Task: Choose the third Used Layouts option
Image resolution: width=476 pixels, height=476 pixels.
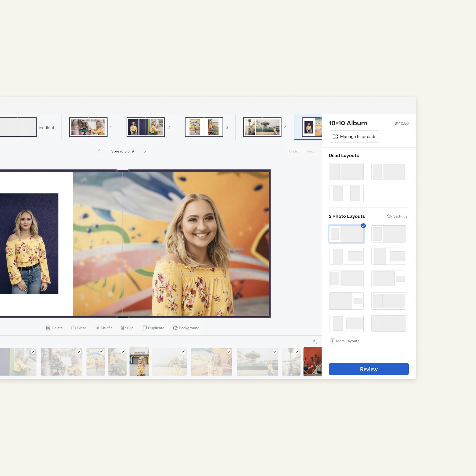Action: (x=346, y=194)
